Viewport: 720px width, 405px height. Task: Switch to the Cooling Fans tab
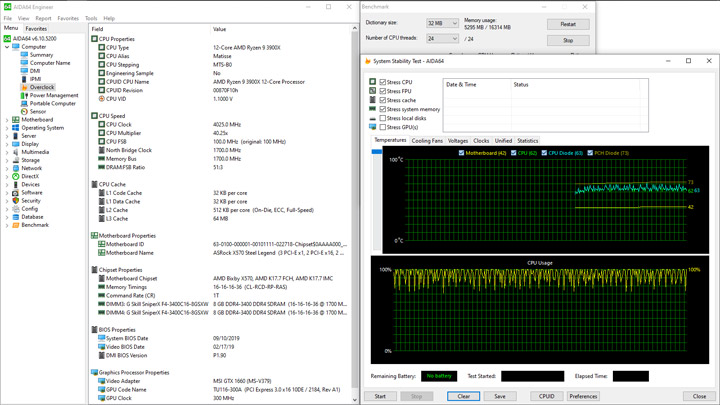pyautogui.click(x=427, y=141)
